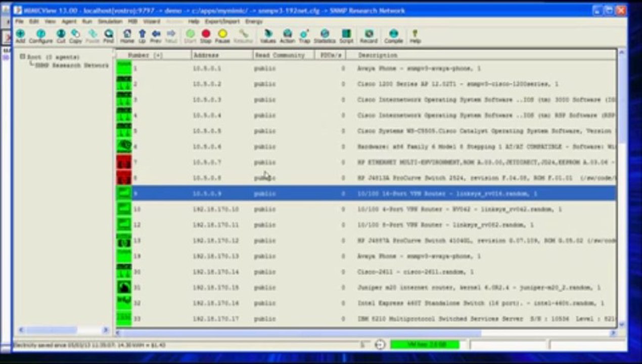Select address 192.18.170.17 cell
642x364 pixels.
point(216,319)
